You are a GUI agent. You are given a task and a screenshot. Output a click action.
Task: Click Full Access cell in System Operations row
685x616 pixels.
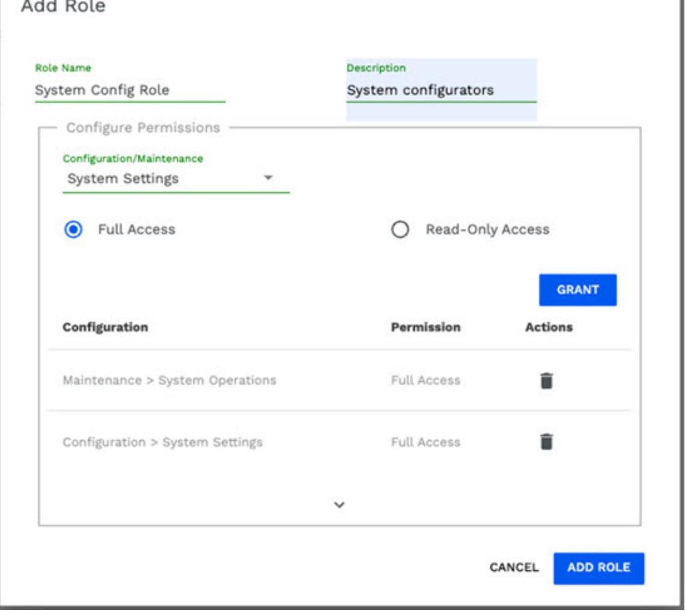425,380
